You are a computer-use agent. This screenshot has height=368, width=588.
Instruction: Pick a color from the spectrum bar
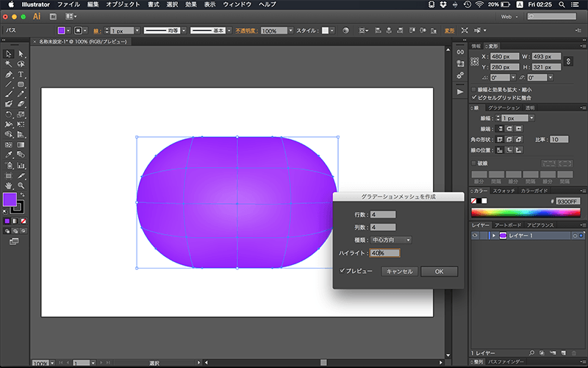(x=526, y=212)
